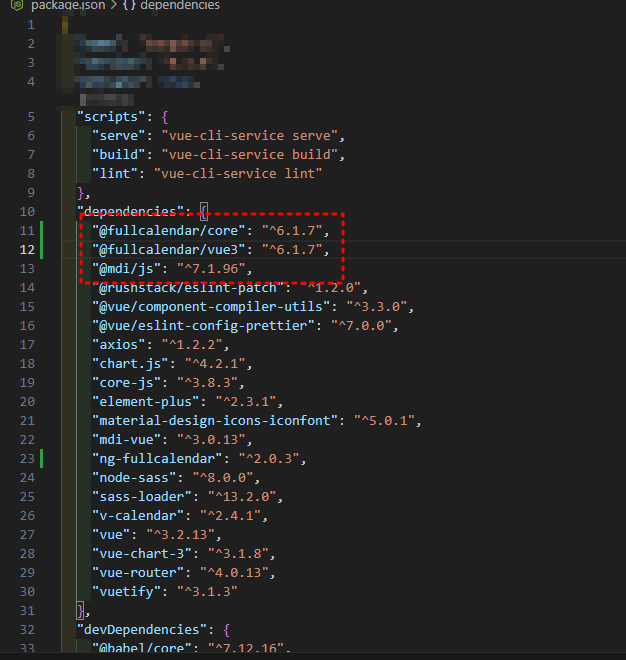Click the "vue-router" dependency name
The width and height of the screenshot is (626, 660).
(138, 572)
